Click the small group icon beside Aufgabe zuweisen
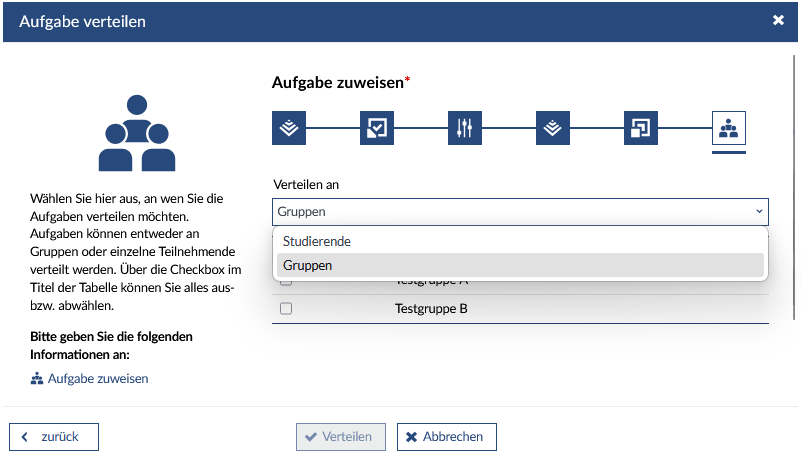This screenshot has width=801, height=470. (38, 379)
